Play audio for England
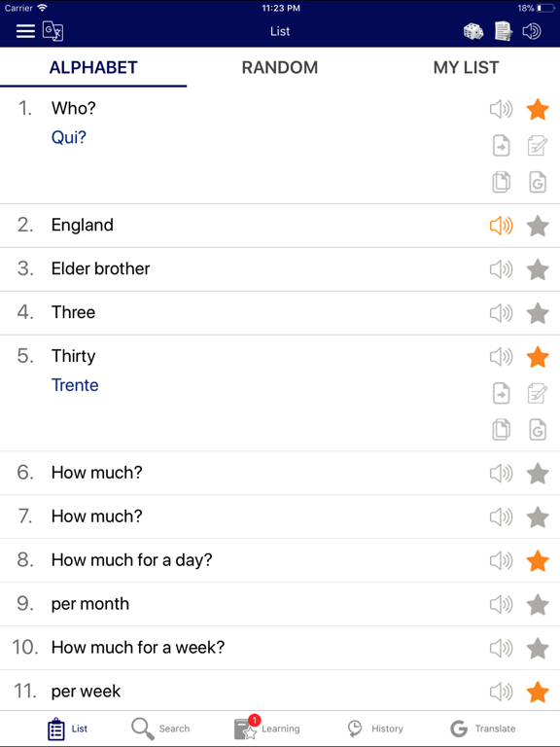Viewport: 560px width, 747px height. (x=501, y=226)
